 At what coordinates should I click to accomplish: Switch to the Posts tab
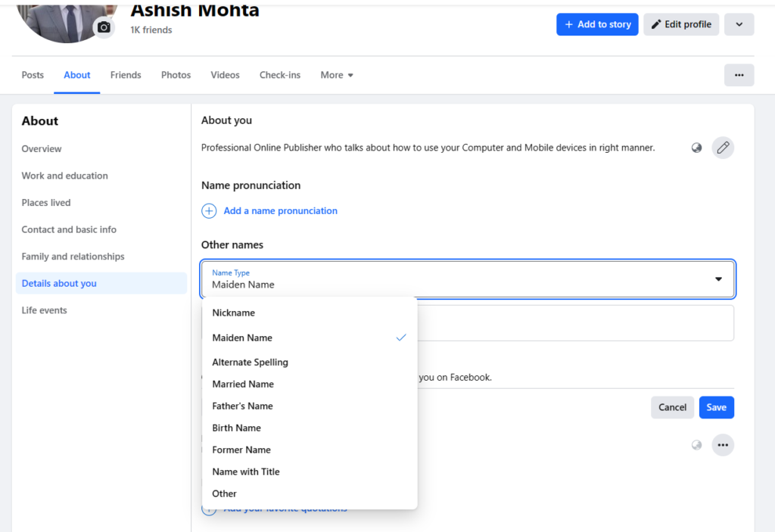point(33,75)
